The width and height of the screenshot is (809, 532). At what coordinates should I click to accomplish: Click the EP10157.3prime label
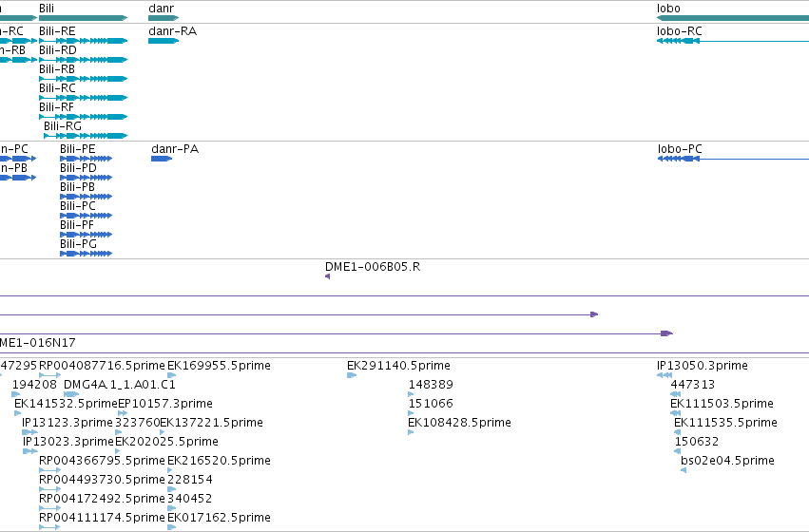[165, 404]
